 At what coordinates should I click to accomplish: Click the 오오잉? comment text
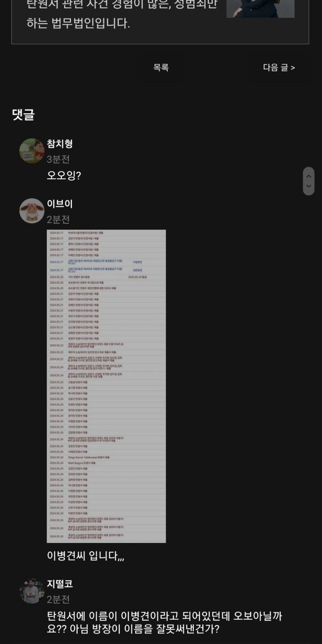(64, 176)
